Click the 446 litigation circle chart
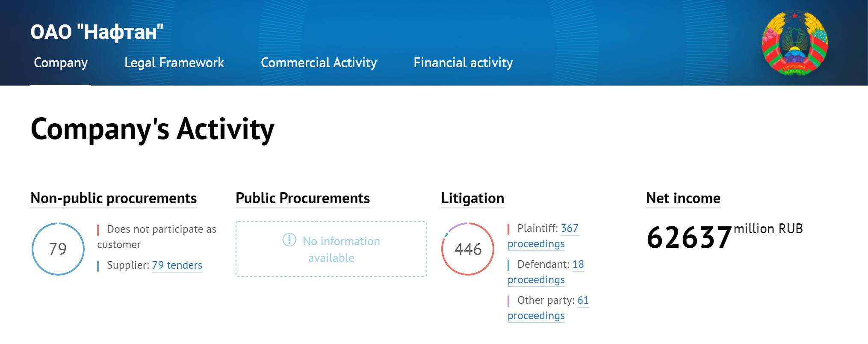Image resolution: width=868 pixels, height=344 pixels. coord(468,249)
